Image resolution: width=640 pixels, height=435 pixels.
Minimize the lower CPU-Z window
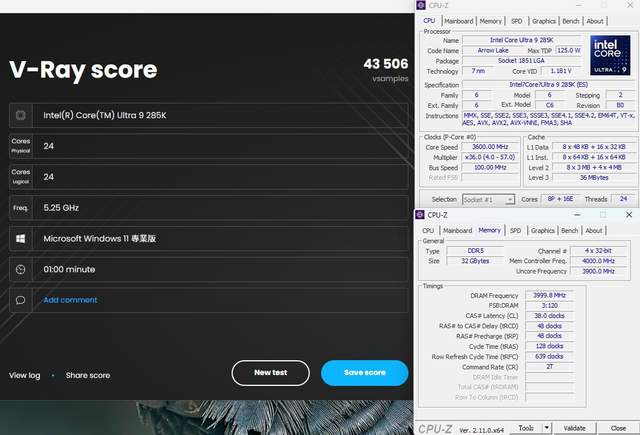coord(577,215)
